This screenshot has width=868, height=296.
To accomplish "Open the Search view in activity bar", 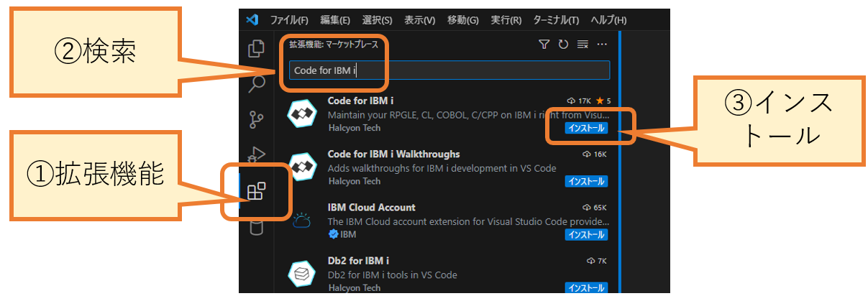I will coord(257,85).
